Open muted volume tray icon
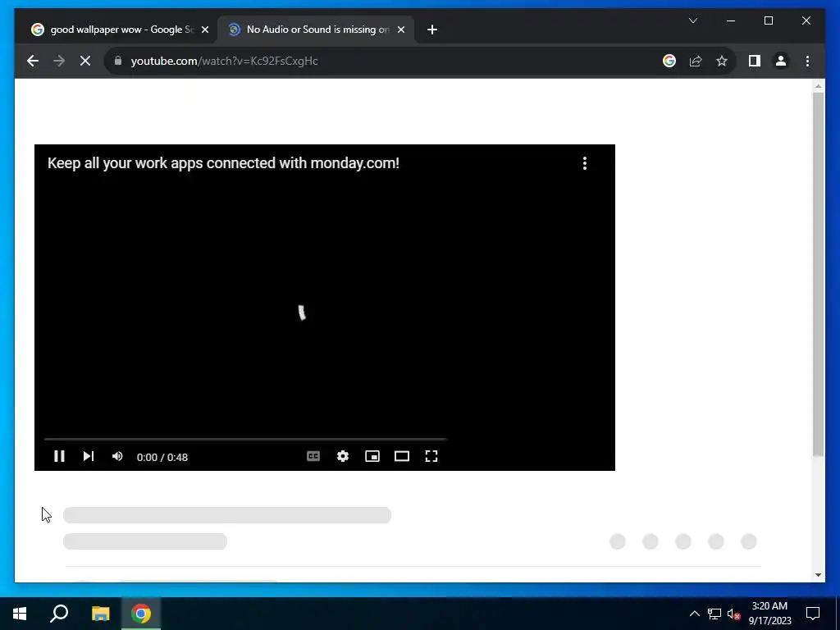840x630 pixels. click(x=734, y=614)
